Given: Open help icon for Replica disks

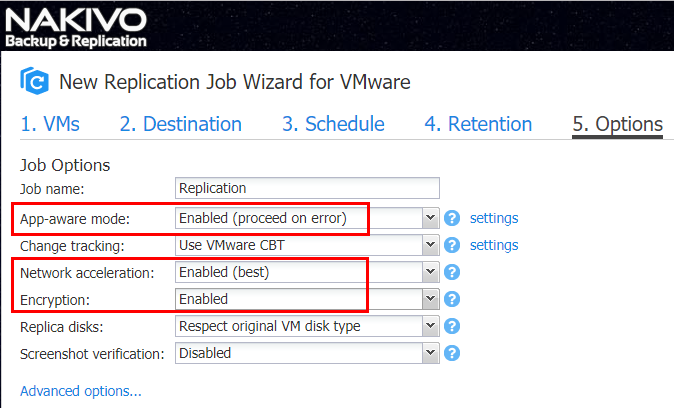Looking at the screenshot, I should click(x=451, y=326).
